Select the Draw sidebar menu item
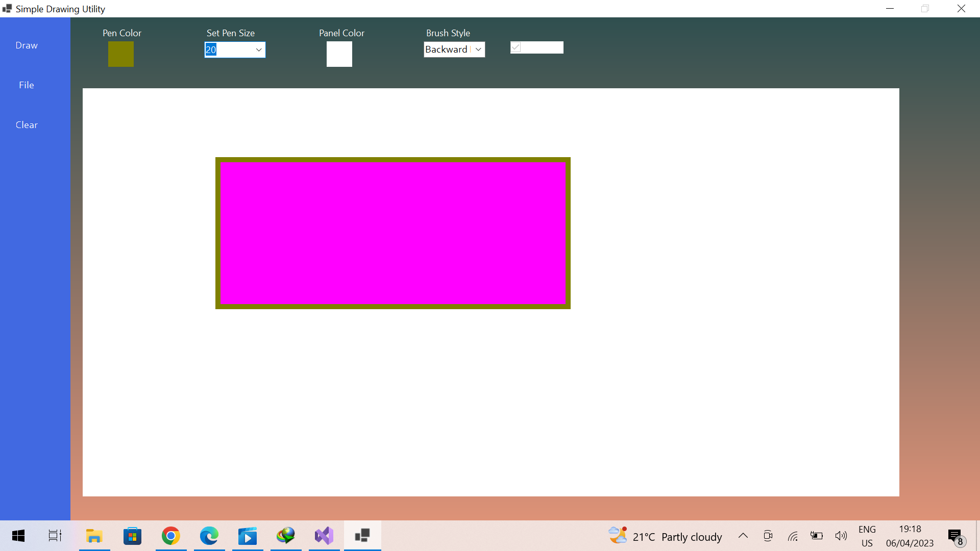980x551 pixels. tap(26, 45)
